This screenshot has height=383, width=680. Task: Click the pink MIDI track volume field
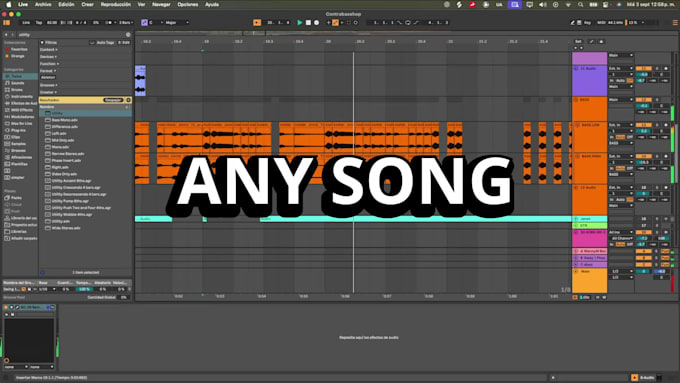pyautogui.click(x=643, y=239)
